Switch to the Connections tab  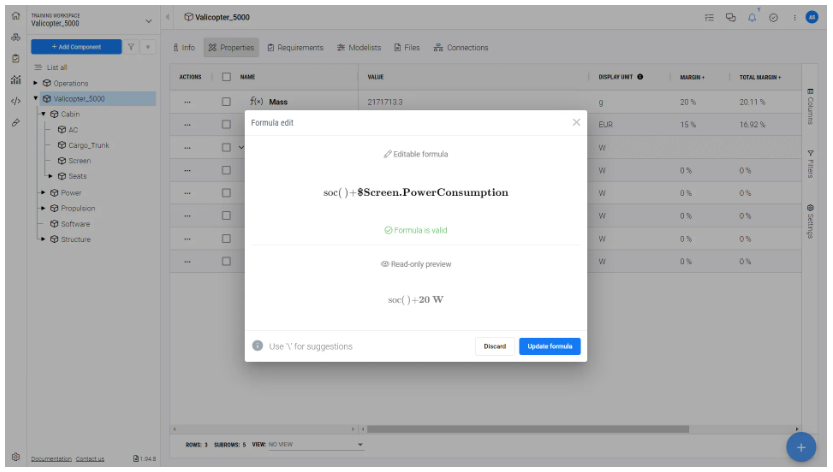point(461,47)
